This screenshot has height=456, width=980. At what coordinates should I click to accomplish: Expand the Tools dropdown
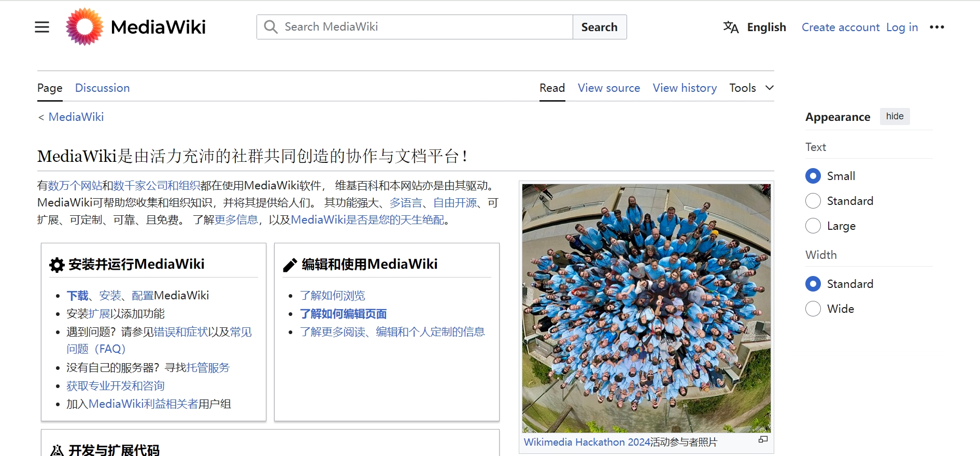click(x=751, y=88)
